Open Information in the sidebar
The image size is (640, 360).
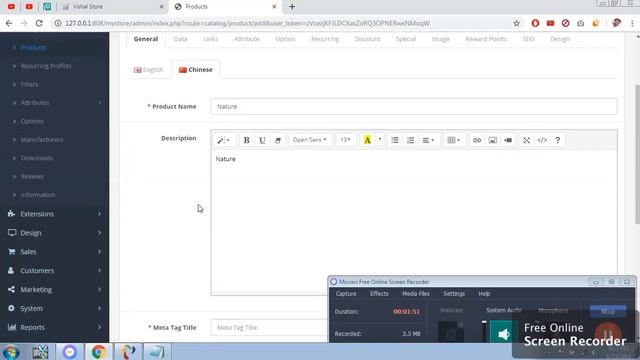coord(38,195)
